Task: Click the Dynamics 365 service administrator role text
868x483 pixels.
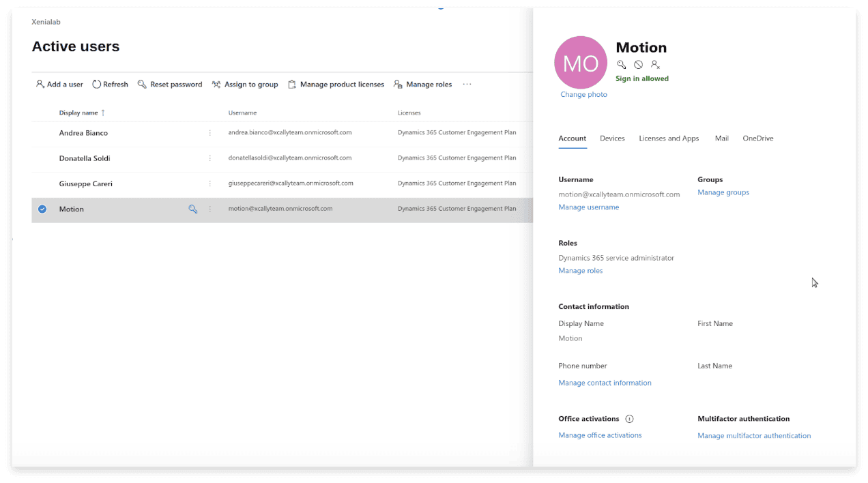Action: (616, 259)
